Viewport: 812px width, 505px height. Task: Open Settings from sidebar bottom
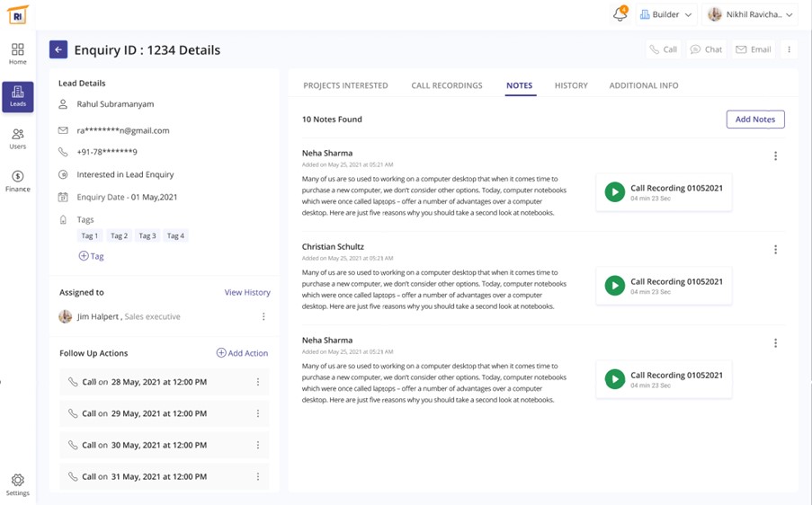pyautogui.click(x=18, y=484)
